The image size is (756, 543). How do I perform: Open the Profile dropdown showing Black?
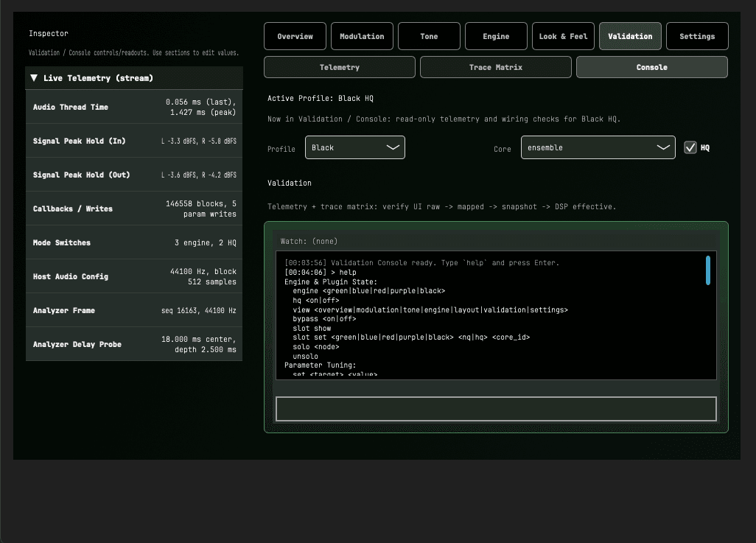[354, 147]
